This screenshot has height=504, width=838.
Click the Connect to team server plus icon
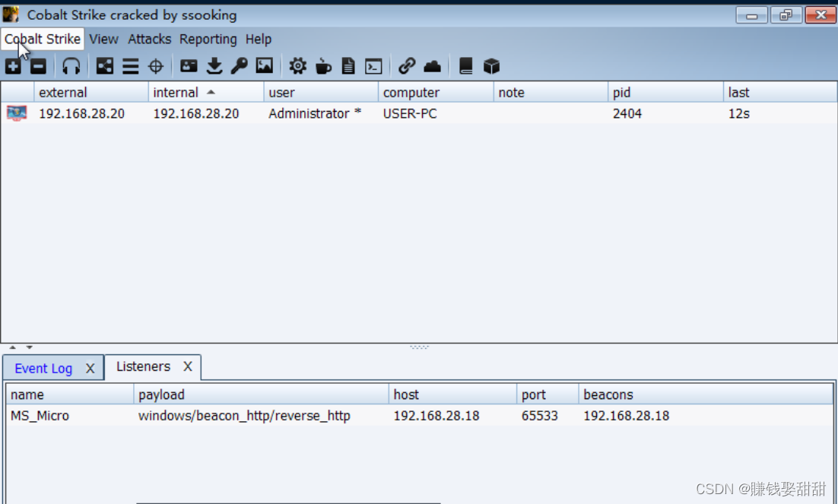click(x=13, y=66)
